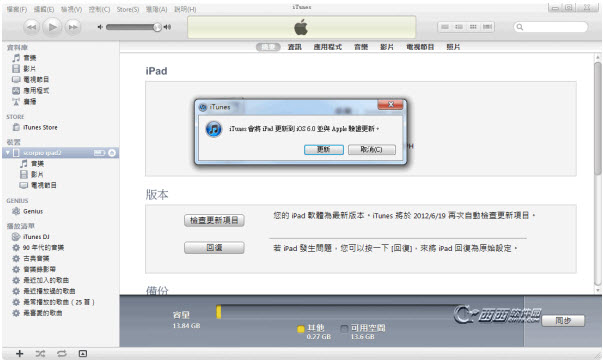Collapse the scorpio ipad2 device tree

(7, 153)
